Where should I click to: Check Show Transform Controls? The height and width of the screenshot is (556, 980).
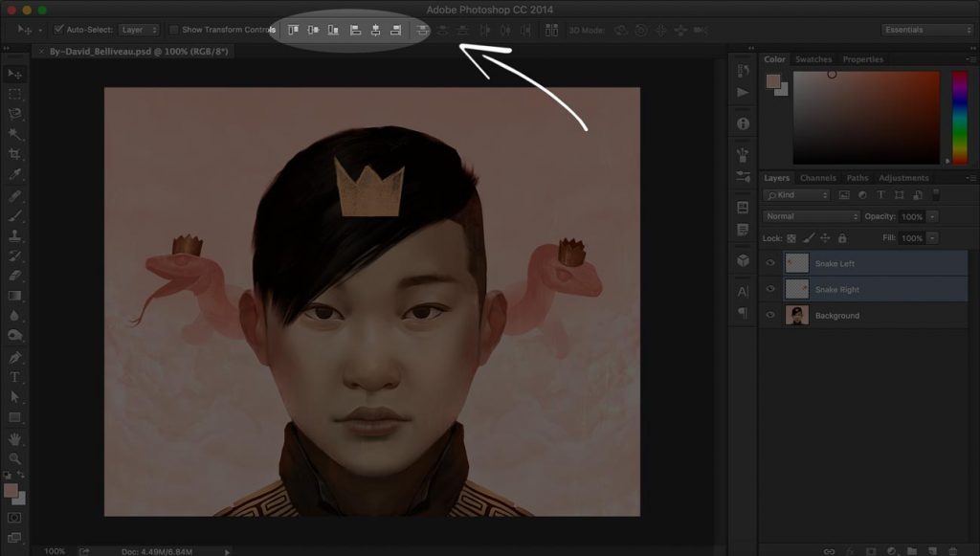click(174, 29)
